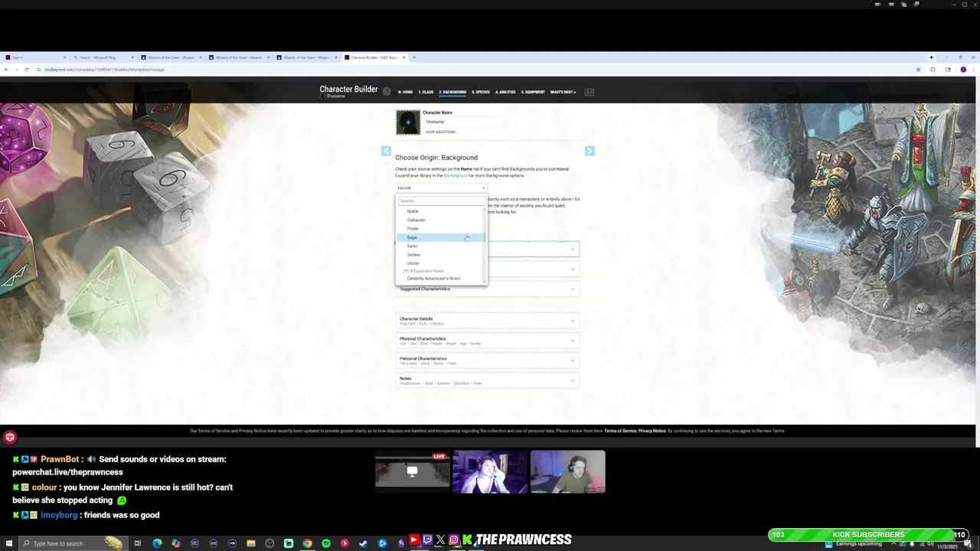Open the Marketplace link
The height and width of the screenshot is (551, 980).
pyautogui.click(x=455, y=175)
